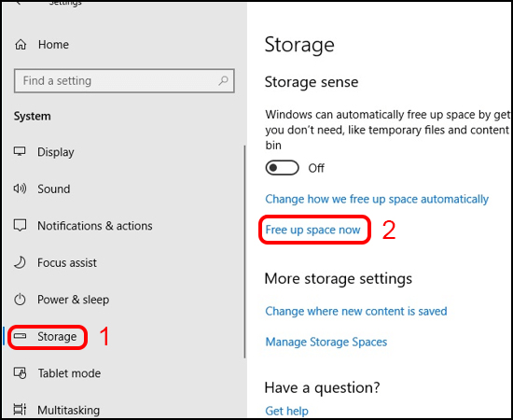Select Storage in the sidebar

pyautogui.click(x=57, y=337)
